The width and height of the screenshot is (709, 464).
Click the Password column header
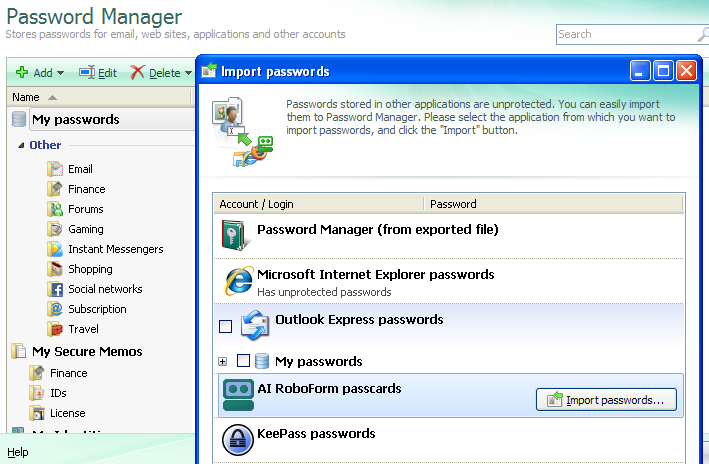tap(553, 204)
